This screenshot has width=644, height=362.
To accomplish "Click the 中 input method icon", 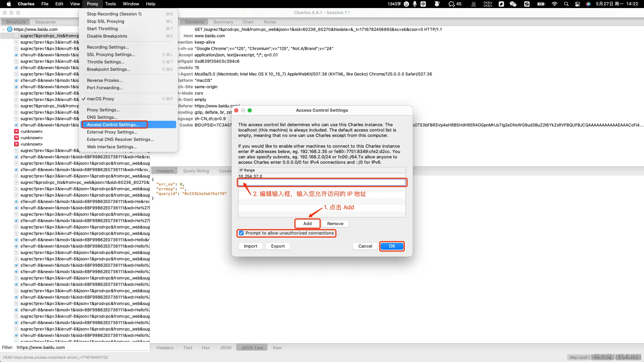I will tap(423, 4).
